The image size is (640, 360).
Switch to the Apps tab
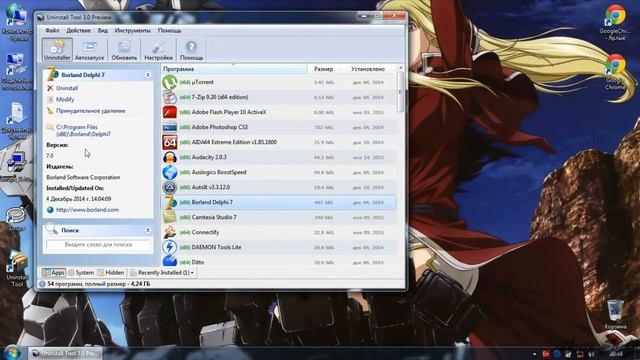[x=54, y=273]
